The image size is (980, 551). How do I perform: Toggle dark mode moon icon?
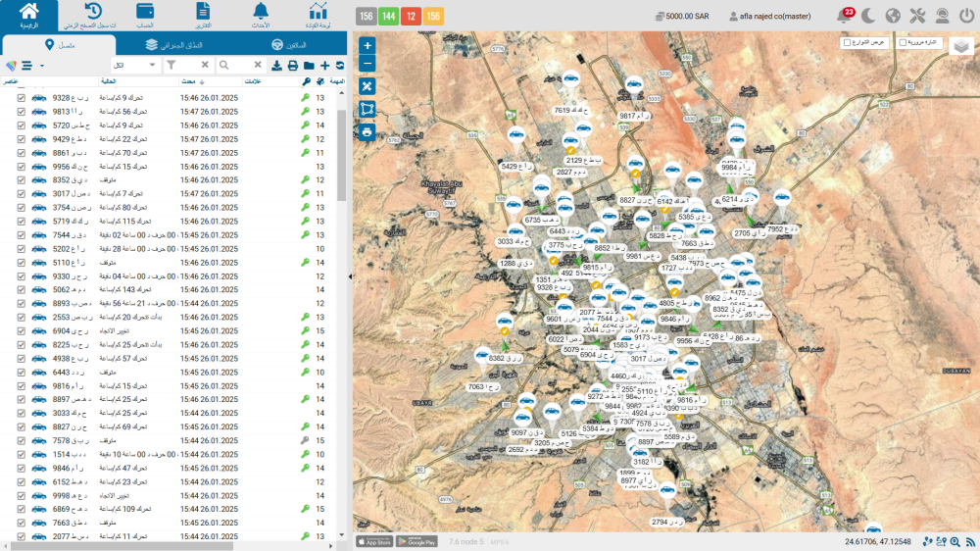pos(868,16)
